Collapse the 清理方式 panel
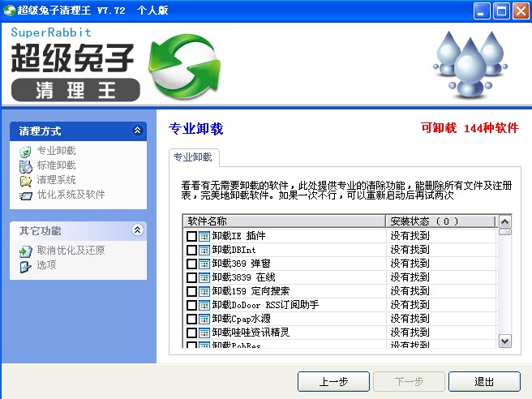 pyautogui.click(x=138, y=131)
